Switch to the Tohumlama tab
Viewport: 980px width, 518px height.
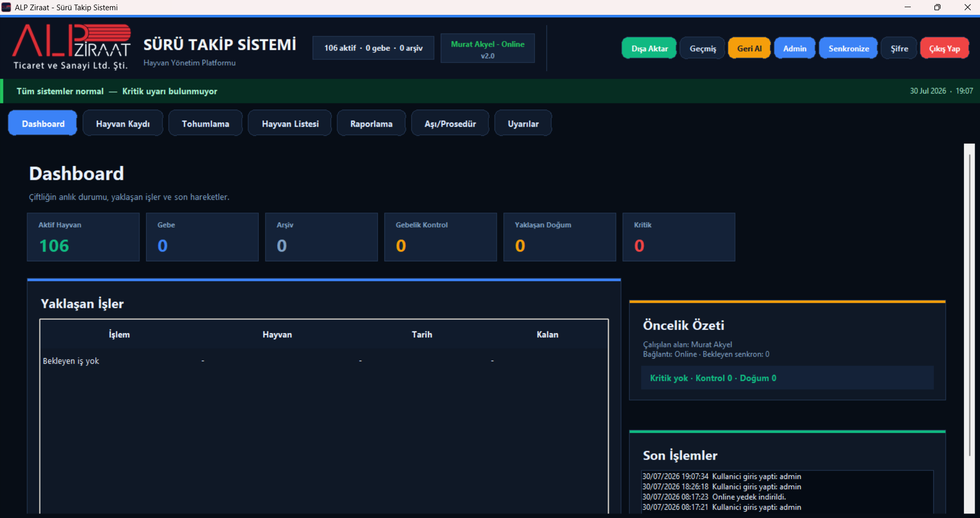click(x=206, y=123)
